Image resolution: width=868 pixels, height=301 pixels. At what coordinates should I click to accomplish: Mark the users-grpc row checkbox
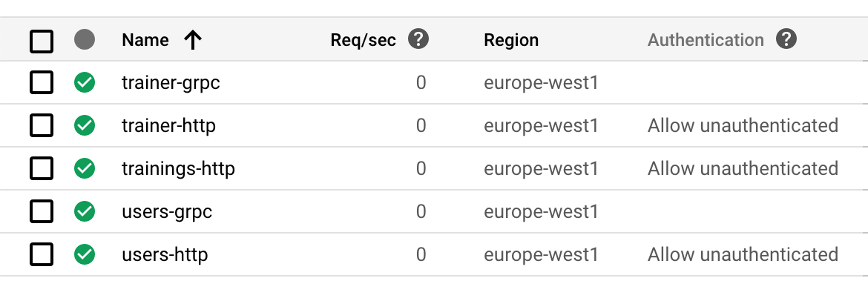pyautogui.click(x=42, y=211)
